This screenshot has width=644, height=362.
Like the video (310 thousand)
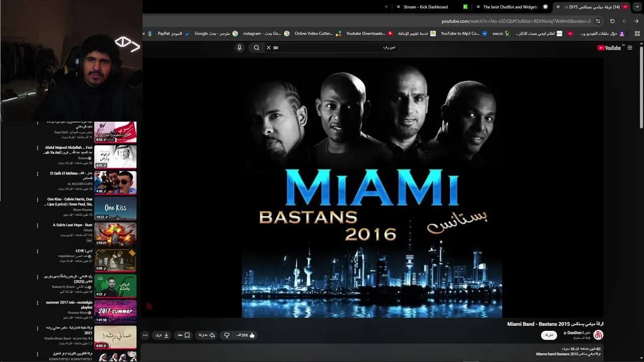[246, 335]
